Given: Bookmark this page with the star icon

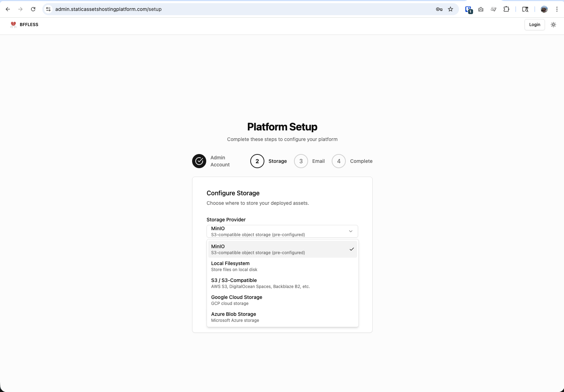Looking at the screenshot, I should point(450,9).
